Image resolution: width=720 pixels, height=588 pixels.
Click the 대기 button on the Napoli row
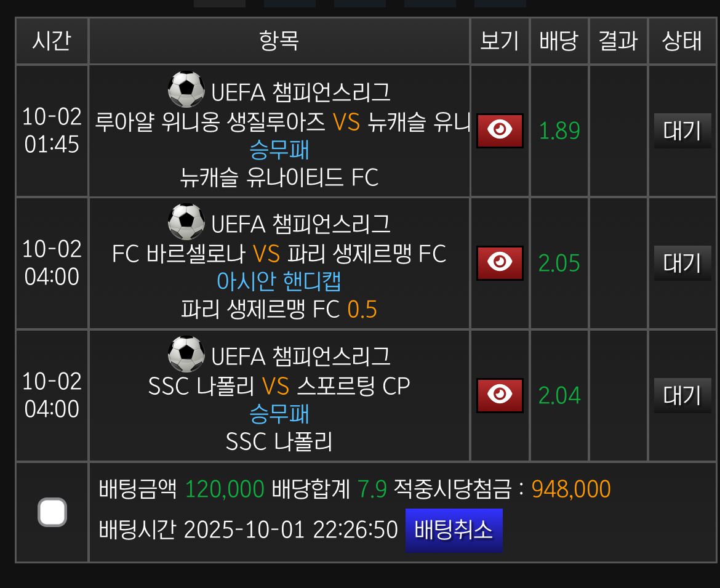[x=682, y=395]
